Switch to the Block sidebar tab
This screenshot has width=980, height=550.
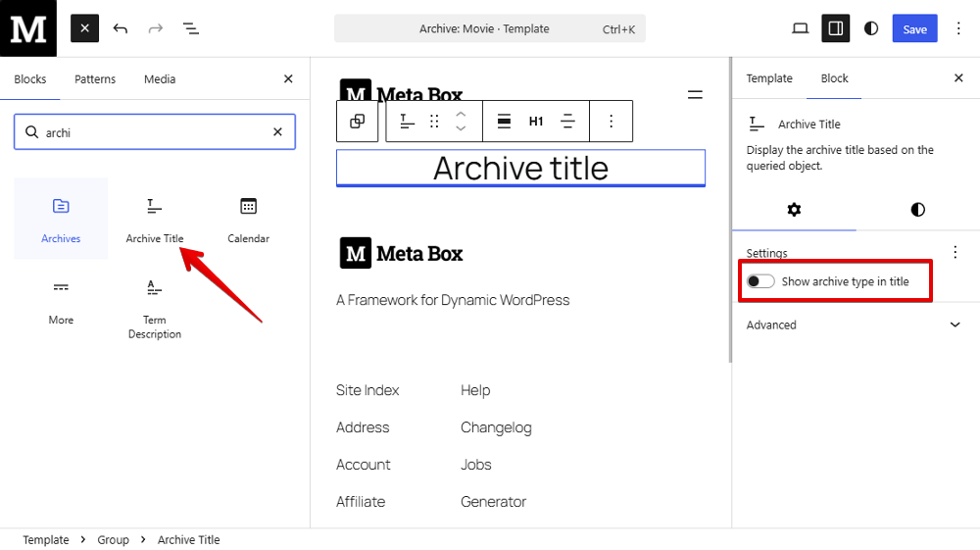coord(834,78)
